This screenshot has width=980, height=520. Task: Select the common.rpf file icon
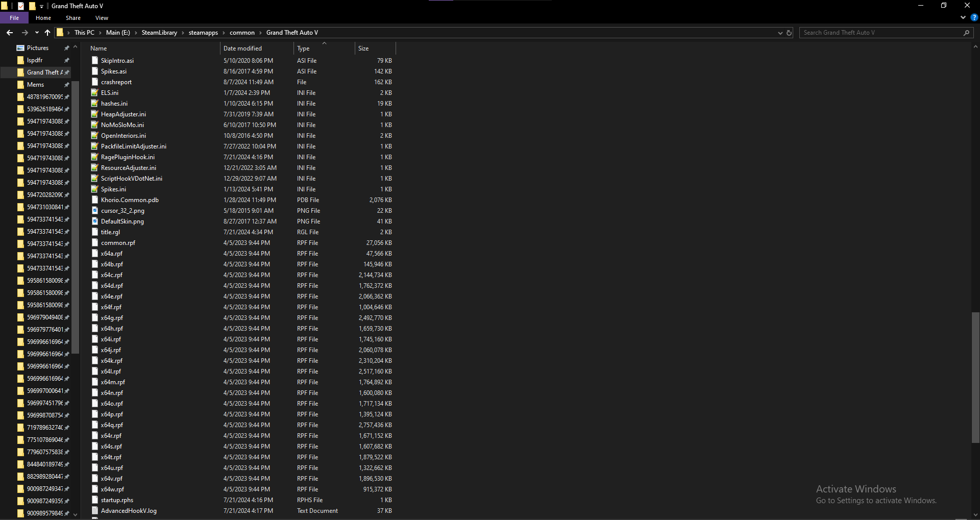click(94, 243)
